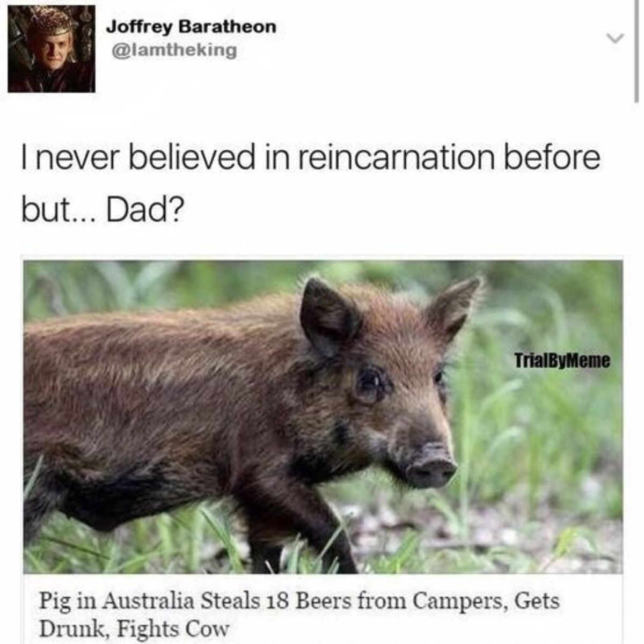Open Joffrey Baratheon's profile avatar
Screen dimensions: 644x644
pos(52,49)
